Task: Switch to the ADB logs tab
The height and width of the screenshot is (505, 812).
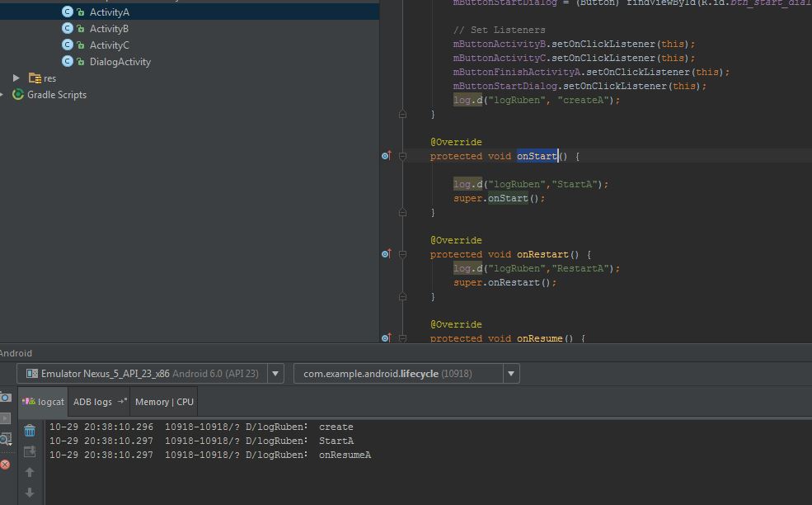Action: tap(98, 402)
